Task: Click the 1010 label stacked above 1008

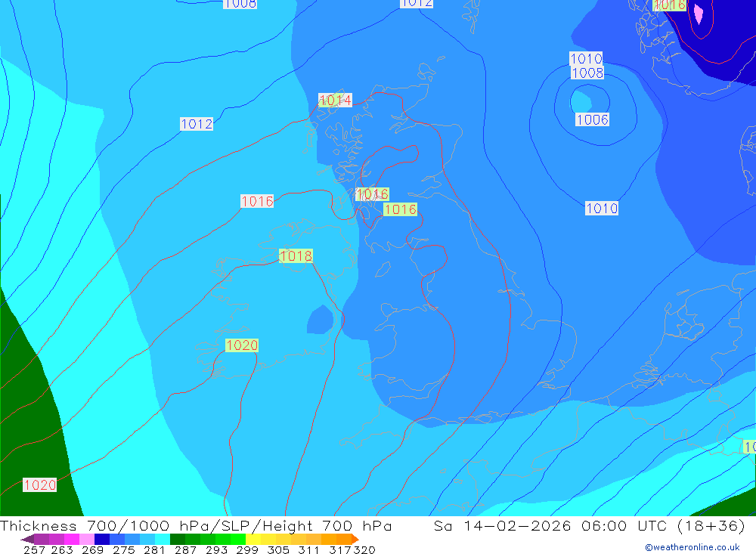Action: pos(587,58)
